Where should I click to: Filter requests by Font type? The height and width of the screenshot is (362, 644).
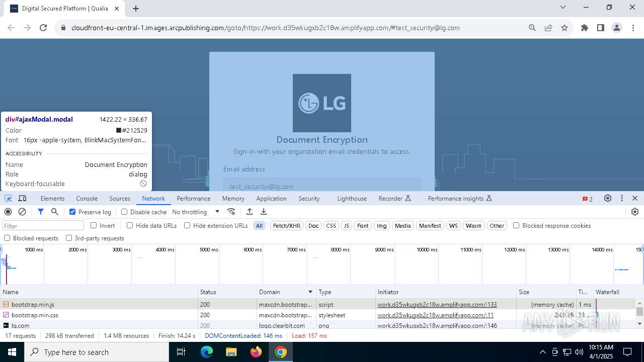click(363, 226)
